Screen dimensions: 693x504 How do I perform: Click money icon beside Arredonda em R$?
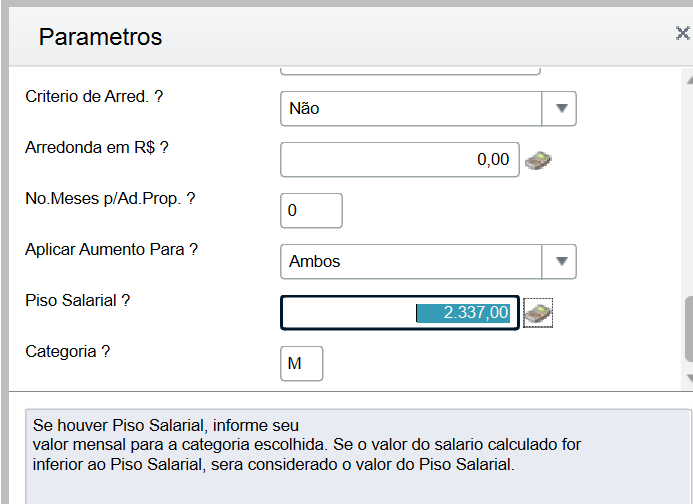(x=539, y=160)
